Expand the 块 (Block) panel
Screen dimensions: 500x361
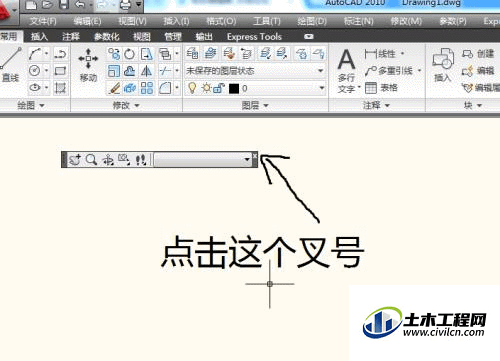pos(473,105)
